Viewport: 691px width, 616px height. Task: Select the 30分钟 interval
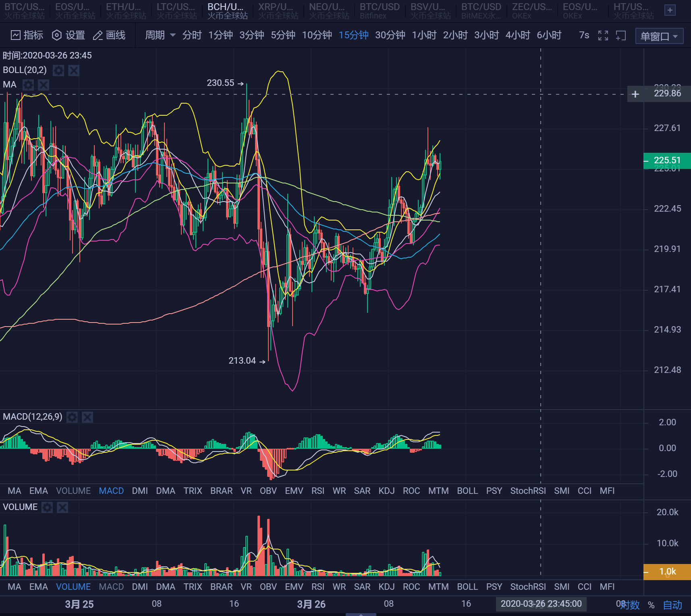pos(390,35)
